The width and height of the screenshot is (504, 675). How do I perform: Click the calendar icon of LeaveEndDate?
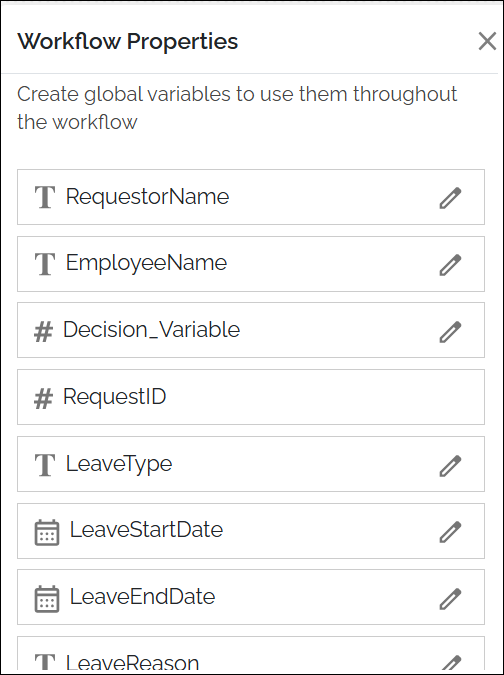(46, 599)
